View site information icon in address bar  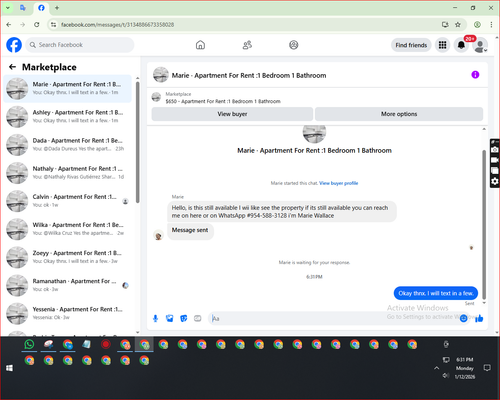(x=53, y=25)
